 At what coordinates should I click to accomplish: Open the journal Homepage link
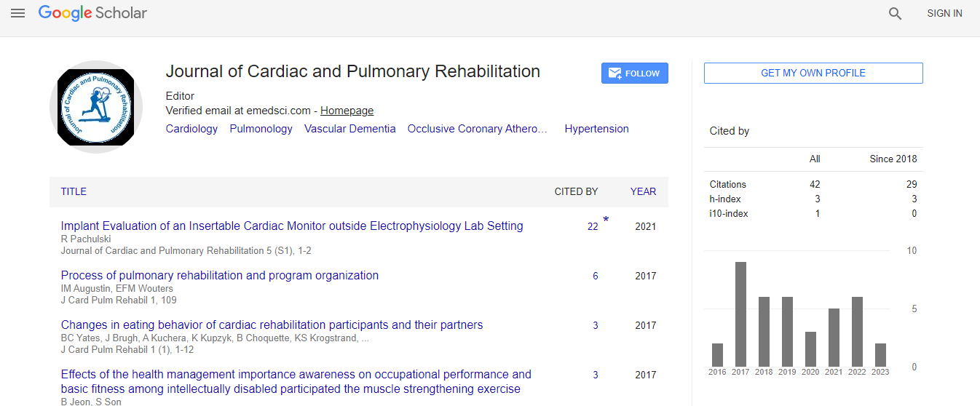347,111
